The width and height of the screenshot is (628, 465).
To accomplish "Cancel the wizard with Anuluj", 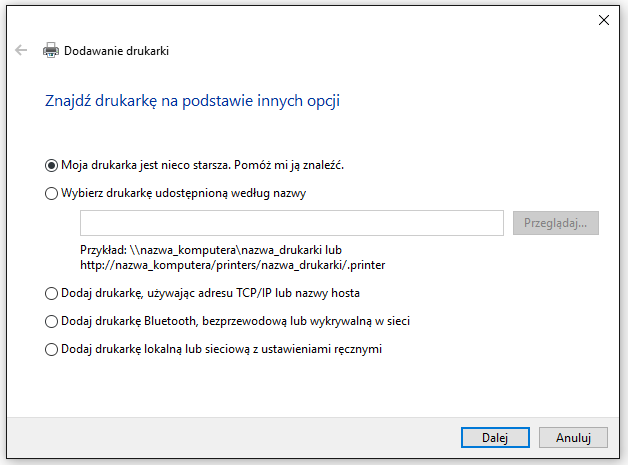I will (x=573, y=437).
